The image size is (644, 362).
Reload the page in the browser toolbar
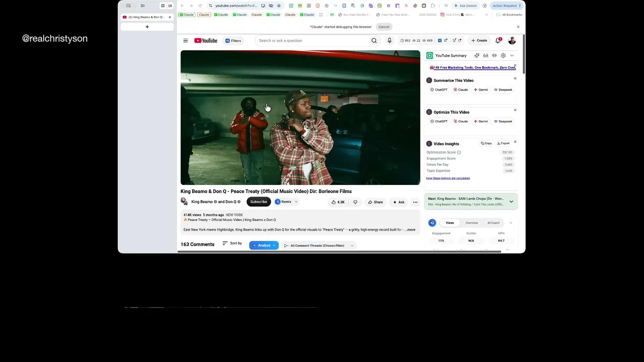[x=200, y=6]
